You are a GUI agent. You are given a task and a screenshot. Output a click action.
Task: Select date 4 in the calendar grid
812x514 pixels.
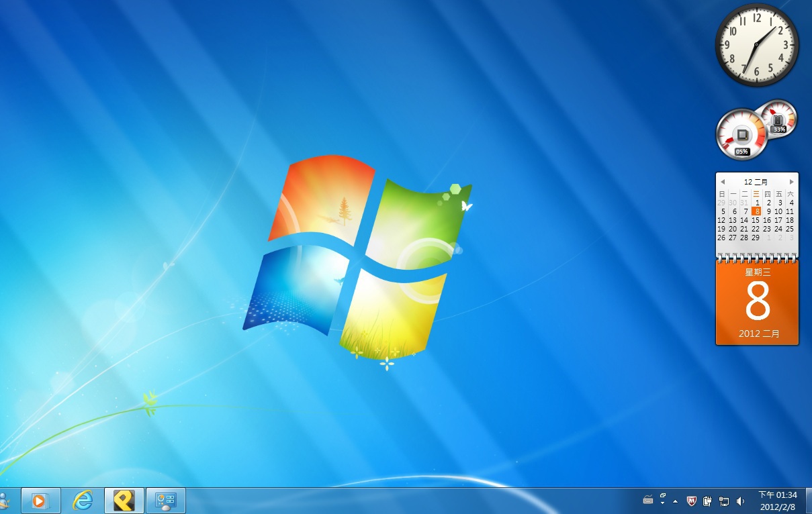coord(791,202)
